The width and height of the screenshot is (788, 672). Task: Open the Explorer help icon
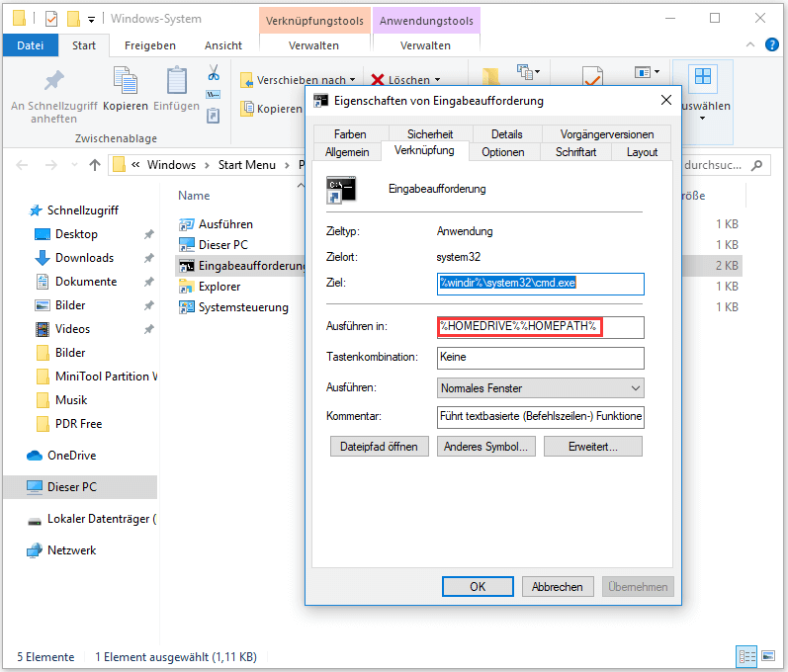(x=771, y=44)
